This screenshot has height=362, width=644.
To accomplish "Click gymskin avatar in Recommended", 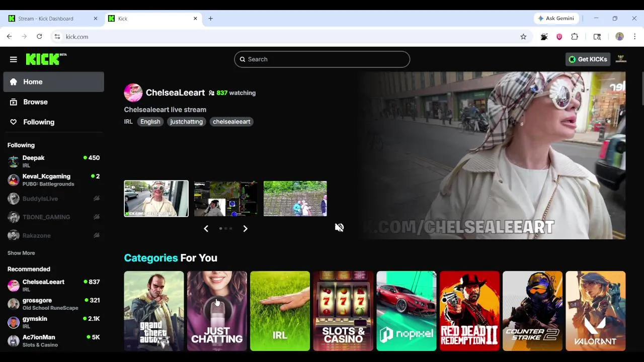I will pos(14,322).
